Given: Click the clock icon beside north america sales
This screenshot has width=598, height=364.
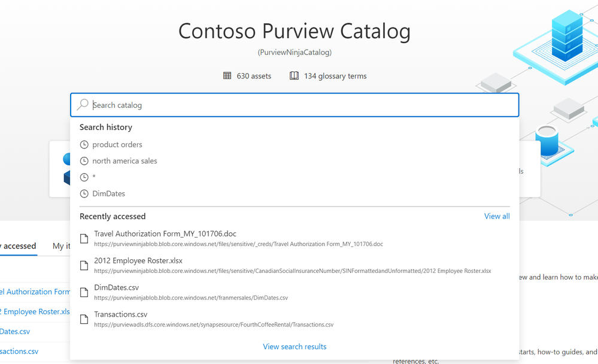Looking at the screenshot, I should tap(84, 161).
